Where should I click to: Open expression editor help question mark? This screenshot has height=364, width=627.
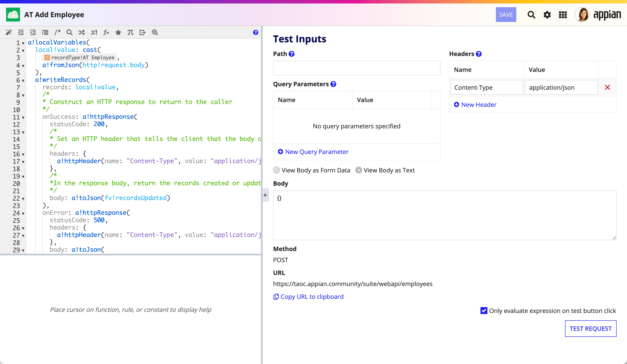pyautogui.click(x=255, y=32)
